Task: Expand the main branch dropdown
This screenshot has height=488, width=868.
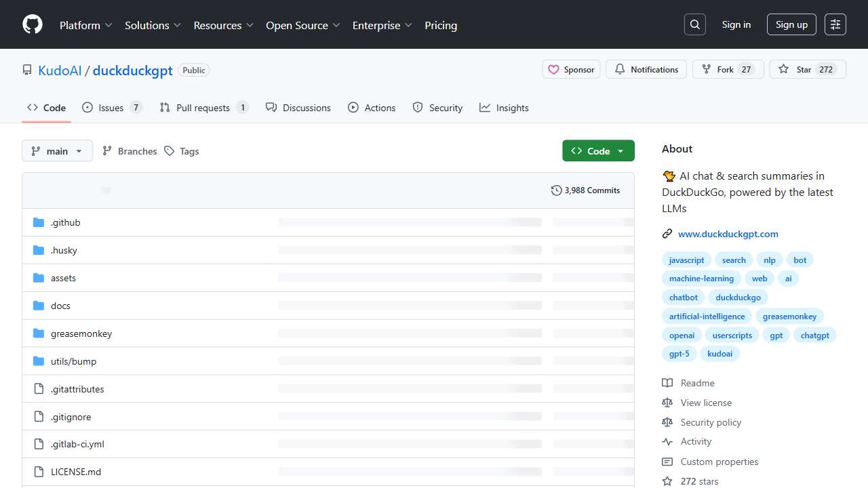Action: point(57,151)
